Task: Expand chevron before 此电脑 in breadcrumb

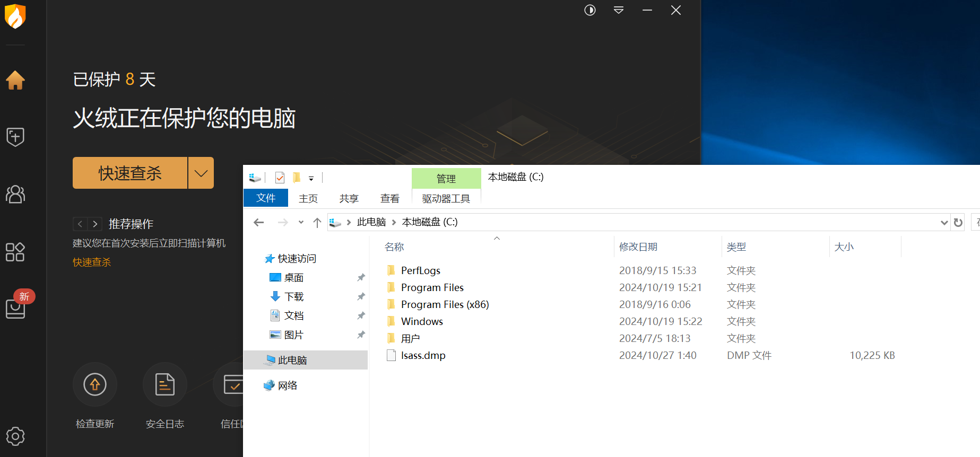Action: (x=349, y=222)
